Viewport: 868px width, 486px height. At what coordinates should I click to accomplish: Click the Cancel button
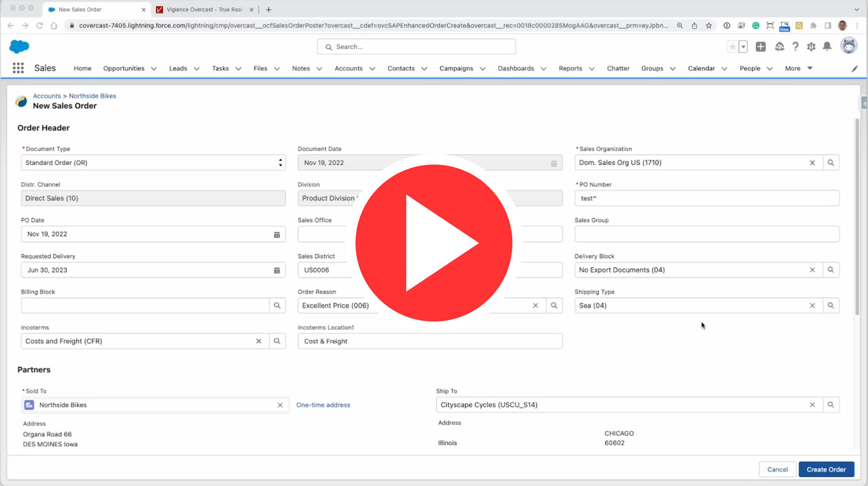pyautogui.click(x=777, y=470)
